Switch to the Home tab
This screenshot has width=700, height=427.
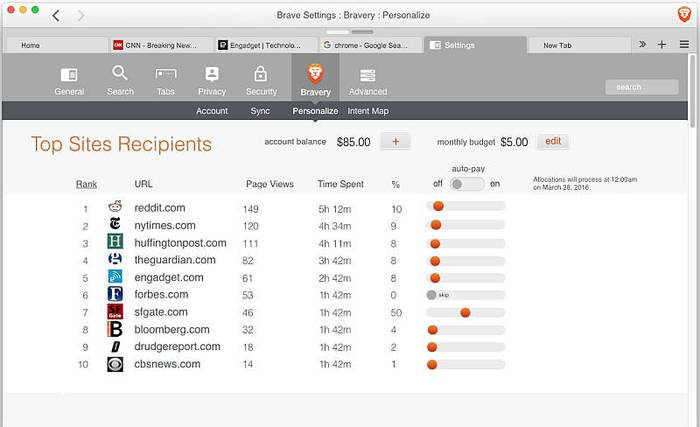[x=55, y=45]
